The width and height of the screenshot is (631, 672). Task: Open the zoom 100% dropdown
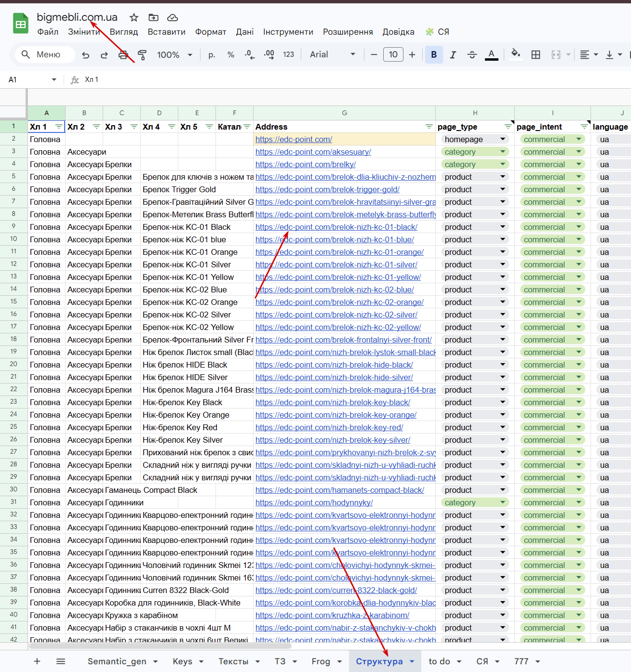(x=175, y=55)
